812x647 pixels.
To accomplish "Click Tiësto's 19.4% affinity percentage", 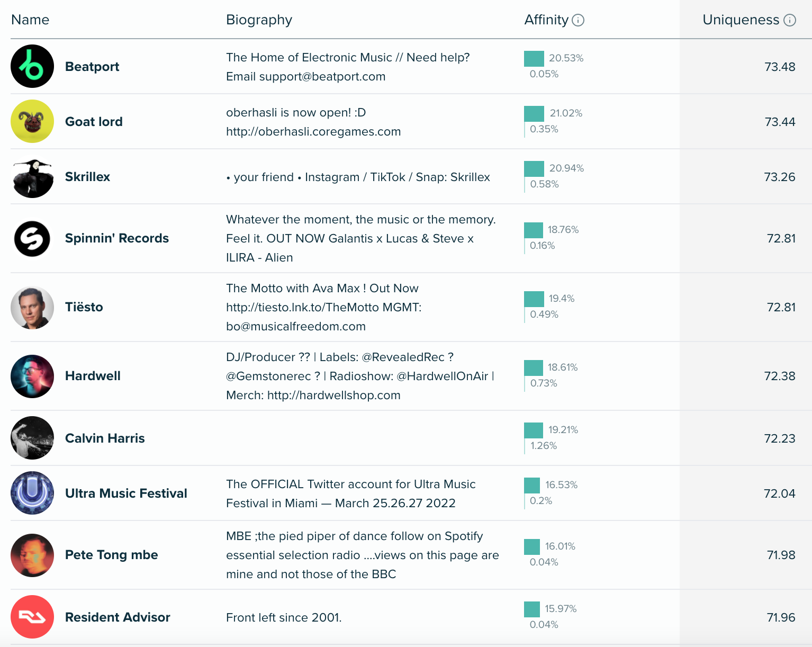I will (562, 299).
